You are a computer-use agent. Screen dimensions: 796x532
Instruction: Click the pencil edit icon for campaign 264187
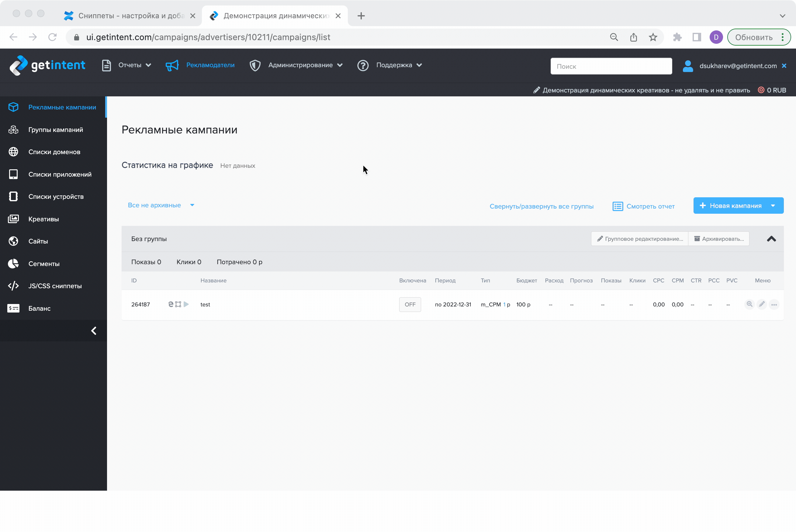[762, 304]
